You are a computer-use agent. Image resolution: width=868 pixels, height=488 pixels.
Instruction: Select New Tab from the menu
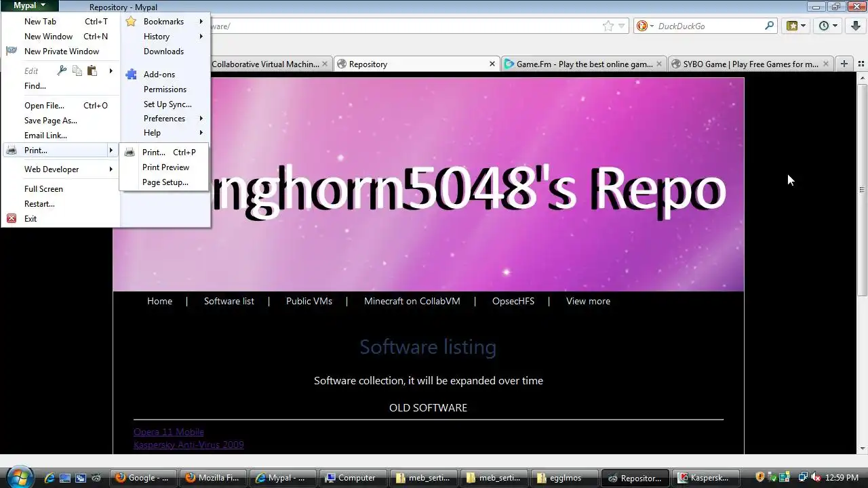pos(61,22)
